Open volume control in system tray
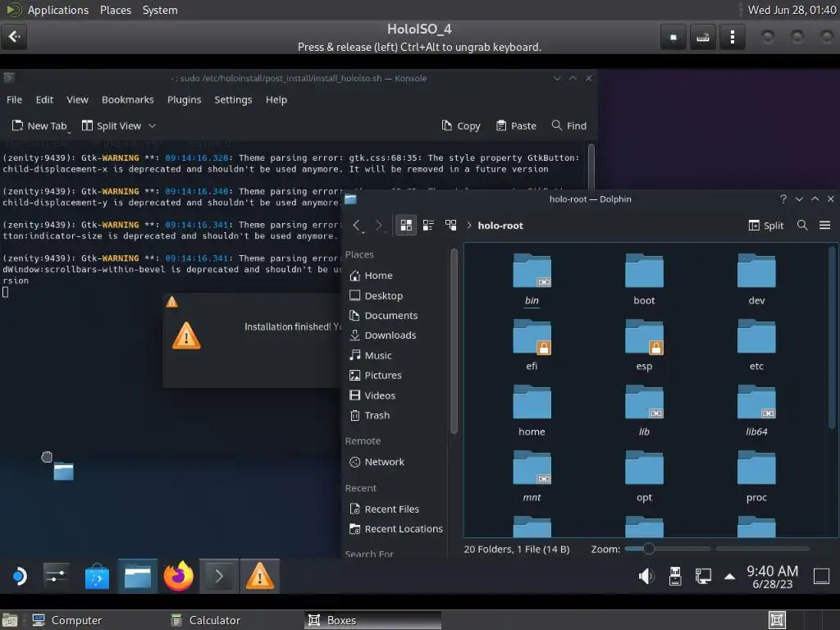840x630 pixels. tap(646, 577)
